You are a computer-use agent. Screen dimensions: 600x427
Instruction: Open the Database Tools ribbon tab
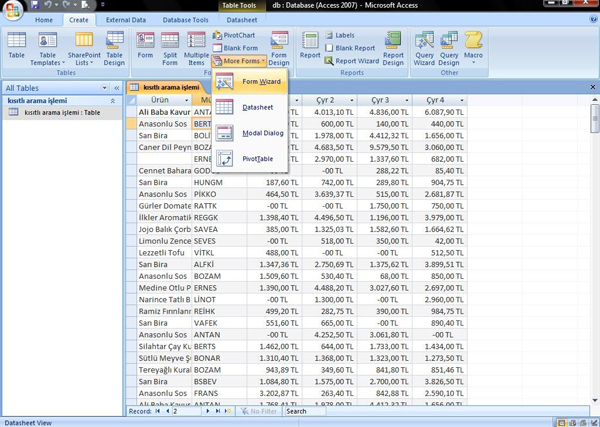pos(185,20)
